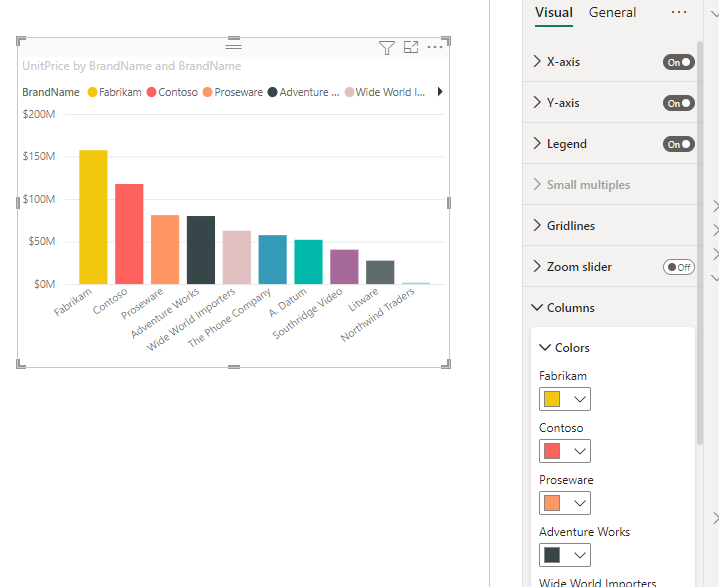
Task: Turn on the Zoom slider switch
Action: tap(679, 267)
